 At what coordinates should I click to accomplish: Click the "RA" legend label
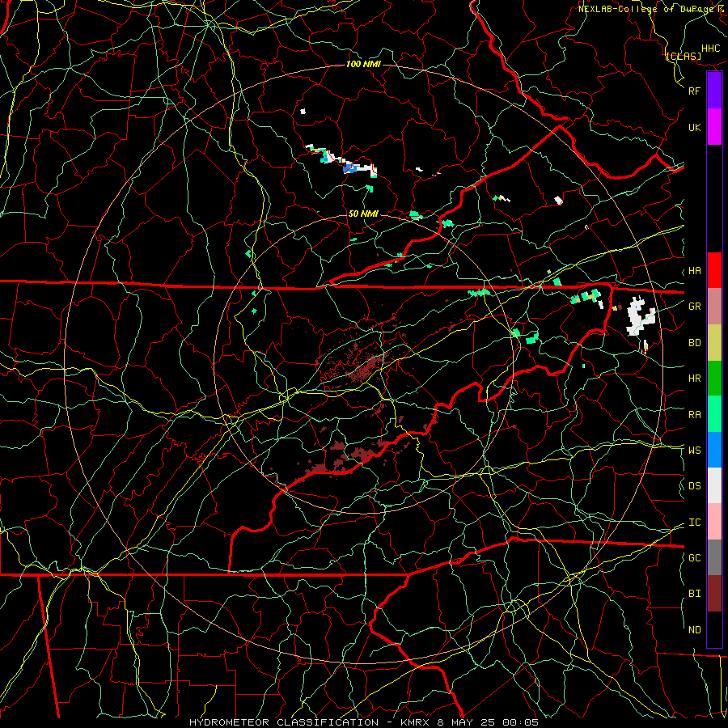(x=695, y=415)
